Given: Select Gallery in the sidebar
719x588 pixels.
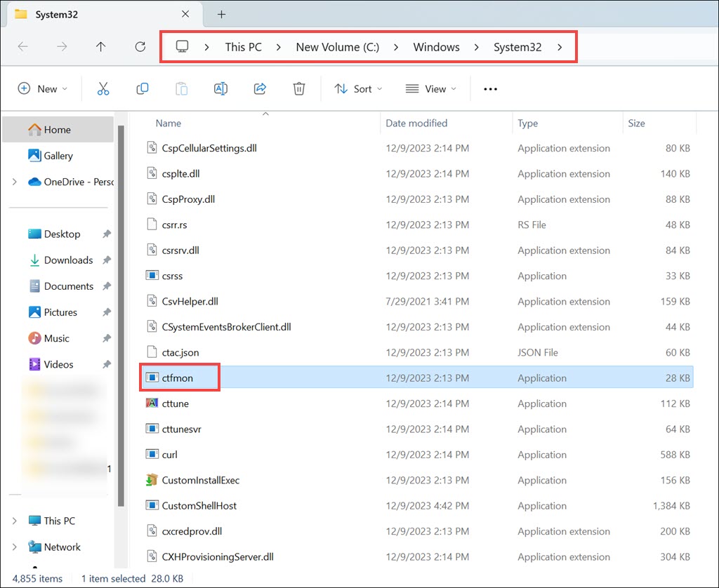Looking at the screenshot, I should 58,156.
